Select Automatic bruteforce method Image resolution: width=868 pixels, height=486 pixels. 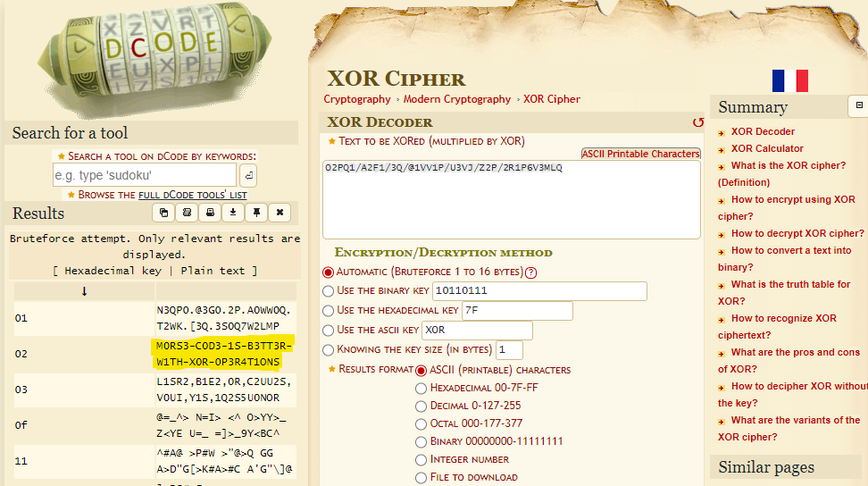click(x=328, y=272)
